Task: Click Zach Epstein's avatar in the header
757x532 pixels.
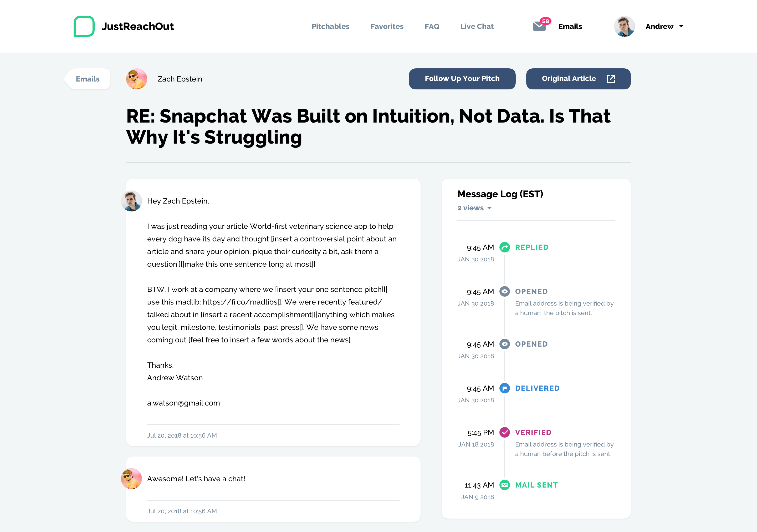Action: click(136, 79)
